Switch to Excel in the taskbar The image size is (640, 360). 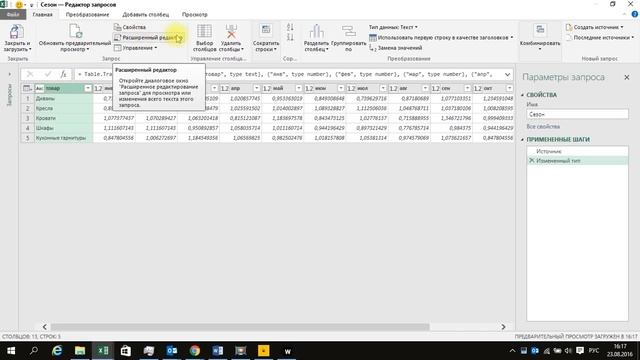(x=103, y=351)
